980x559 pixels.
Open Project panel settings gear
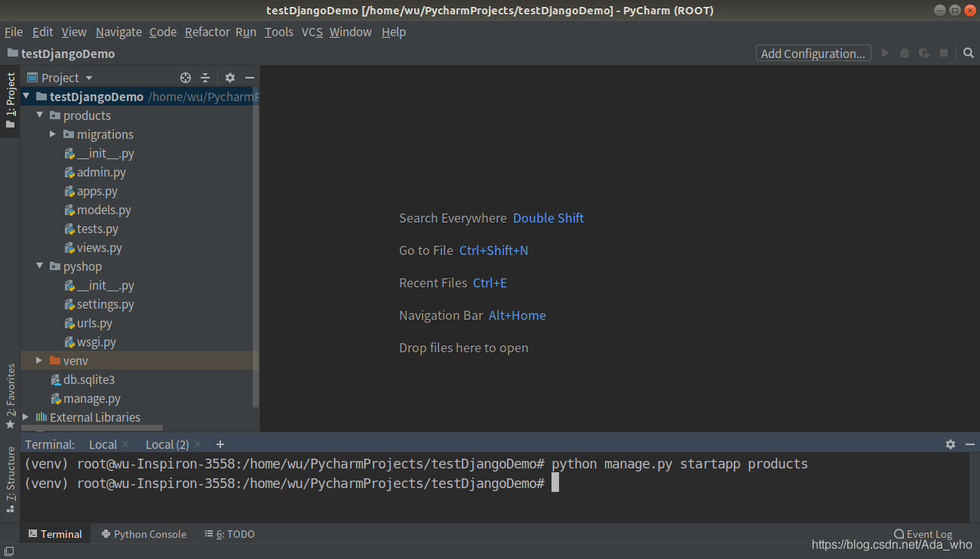[x=230, y=78]
